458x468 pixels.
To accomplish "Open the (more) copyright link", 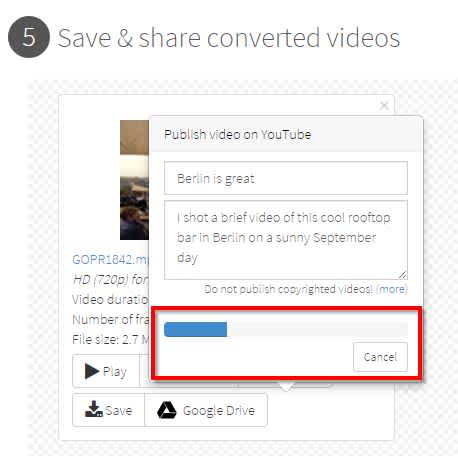I will (x=392, y=289).
